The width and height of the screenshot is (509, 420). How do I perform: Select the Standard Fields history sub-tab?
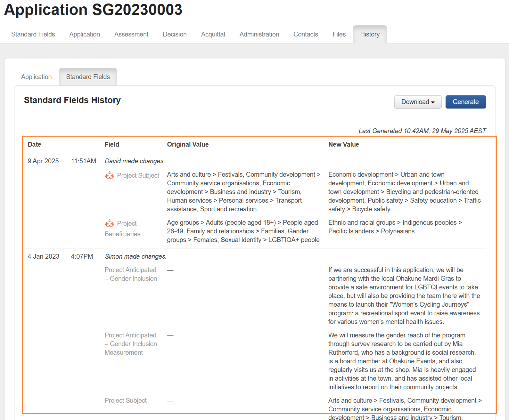coord(88,77)
